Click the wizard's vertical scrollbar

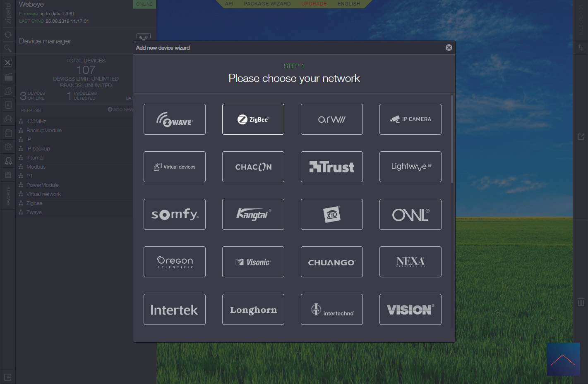point(452,139)
